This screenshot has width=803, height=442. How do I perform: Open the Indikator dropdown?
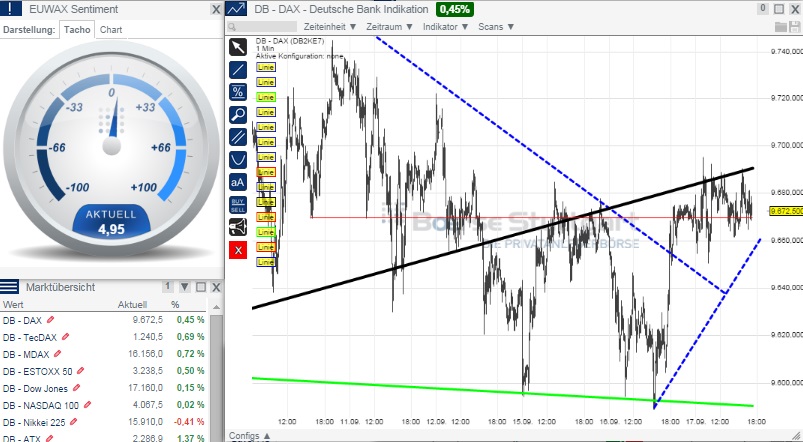446,27
